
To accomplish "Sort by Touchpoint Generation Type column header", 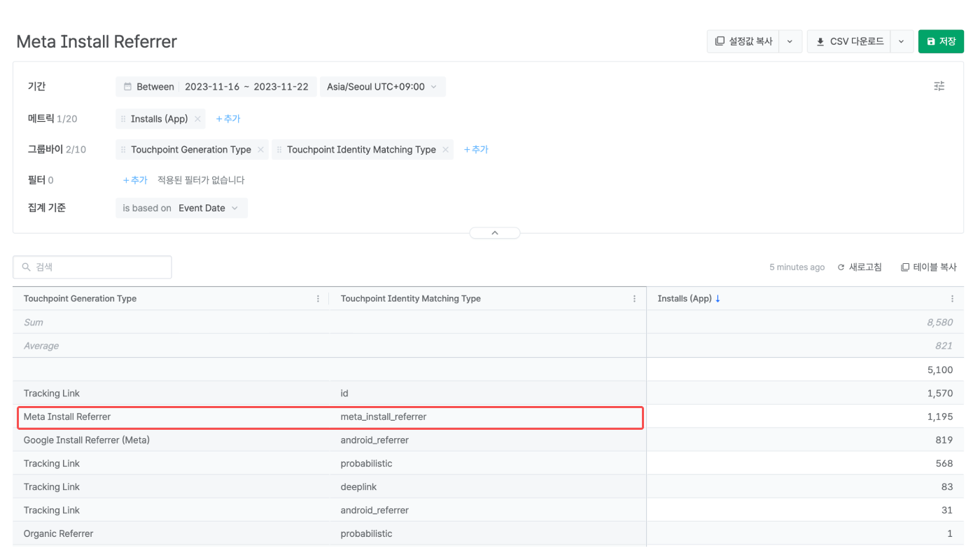I will click(80, 299).
